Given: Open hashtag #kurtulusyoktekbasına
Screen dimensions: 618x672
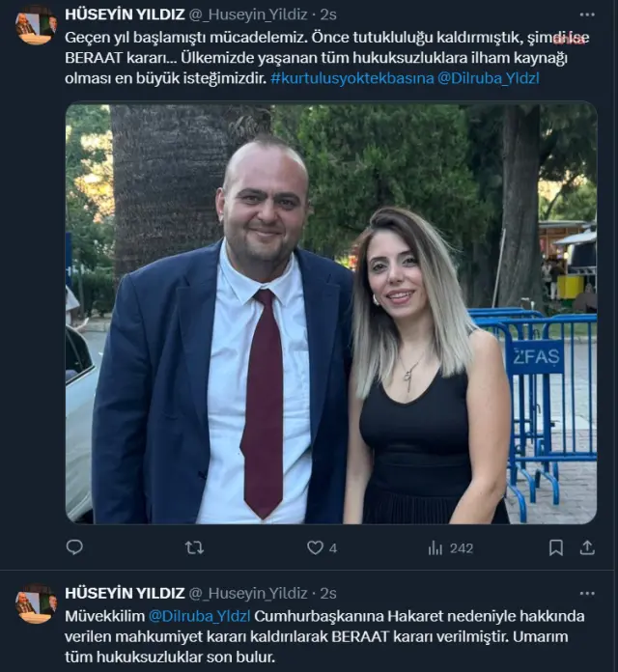Looking at the screenshot, I should (x=351, y=78).
